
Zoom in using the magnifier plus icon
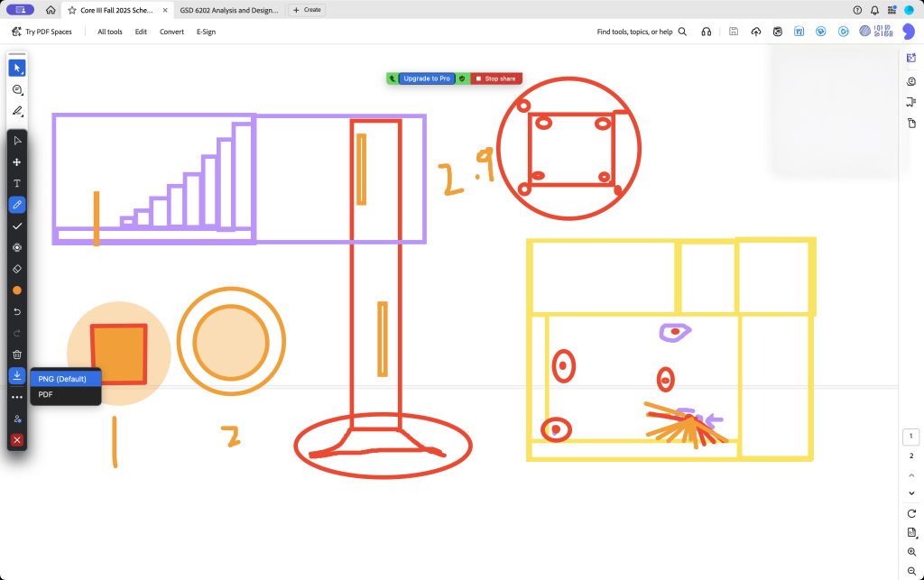[911, 551]
